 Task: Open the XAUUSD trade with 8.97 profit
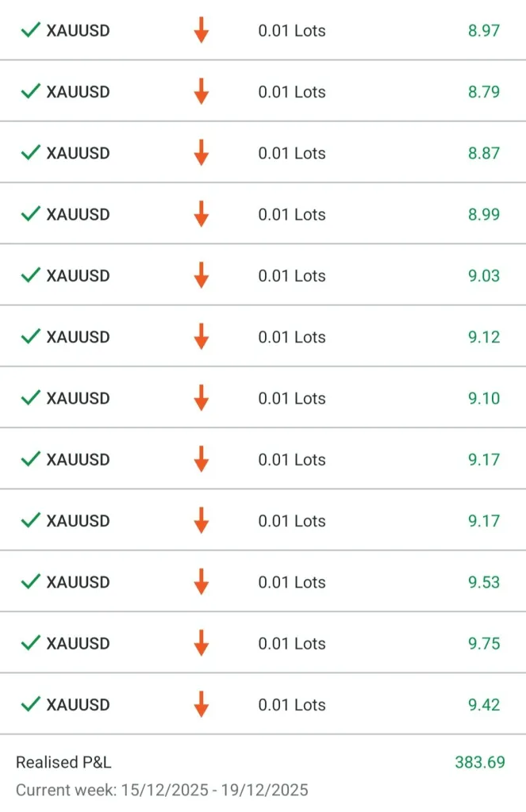[x=78, y=31]
